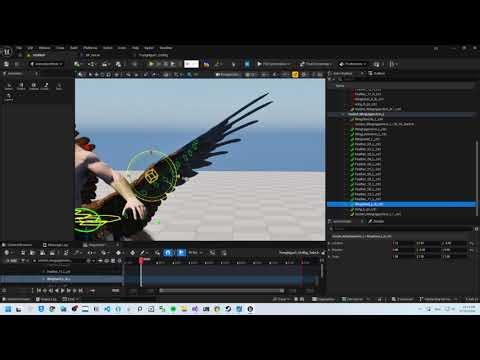The image size is (480, 360).
Task: Switch to the Details tab
Action: (x=377, y=221)
